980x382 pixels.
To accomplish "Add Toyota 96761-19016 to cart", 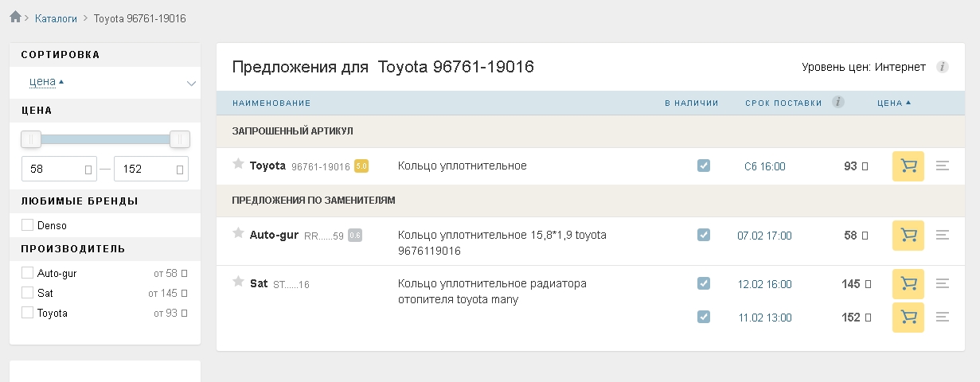I will click(908, 166).
